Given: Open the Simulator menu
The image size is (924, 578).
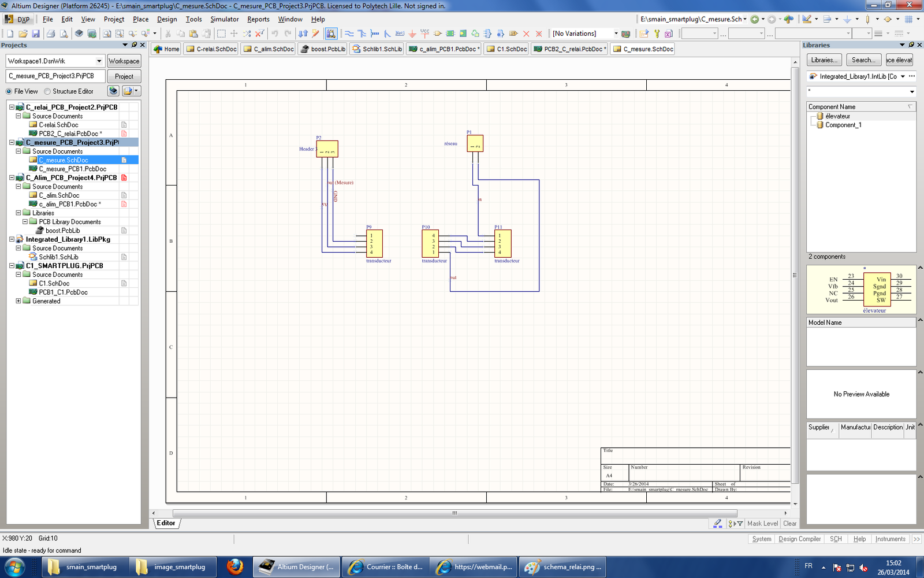Looking at the screenshot, I should (x=224, y=19).
